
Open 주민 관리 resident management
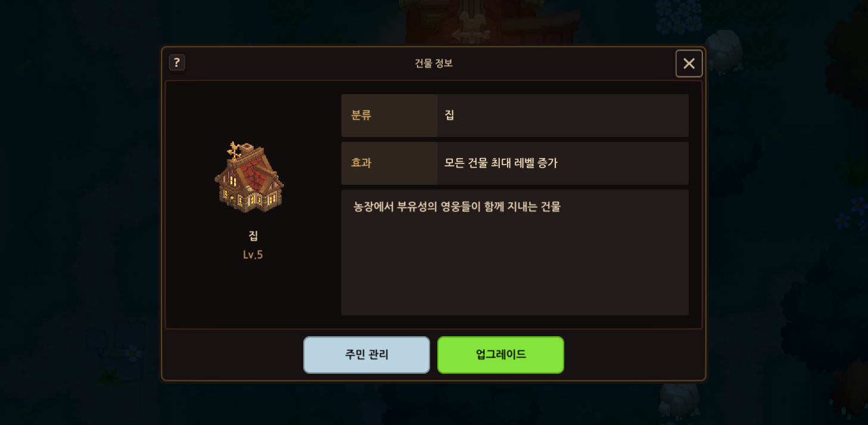[366, 355]
